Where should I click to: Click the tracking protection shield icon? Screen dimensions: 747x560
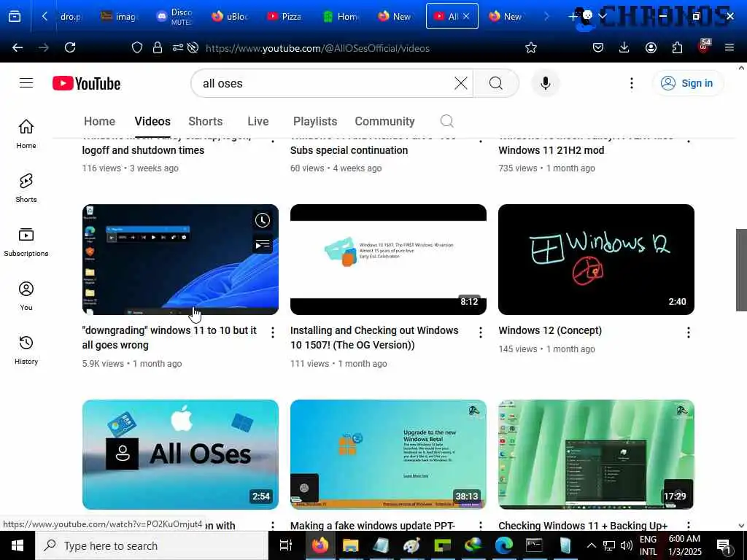[137, 47]
